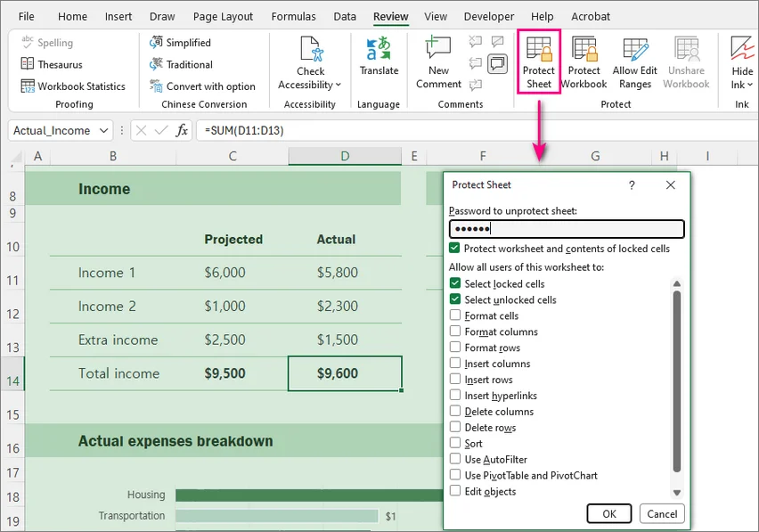Click the dialog Help question mark
The height and width of the screenshot is (532, 759).
(632, 185)
